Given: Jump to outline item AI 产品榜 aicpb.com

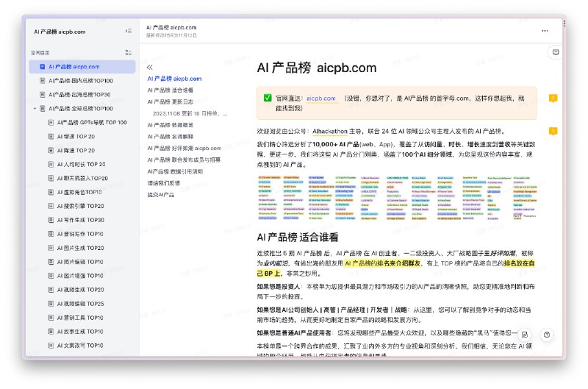Looking at the screenshot, I should 174,79.
